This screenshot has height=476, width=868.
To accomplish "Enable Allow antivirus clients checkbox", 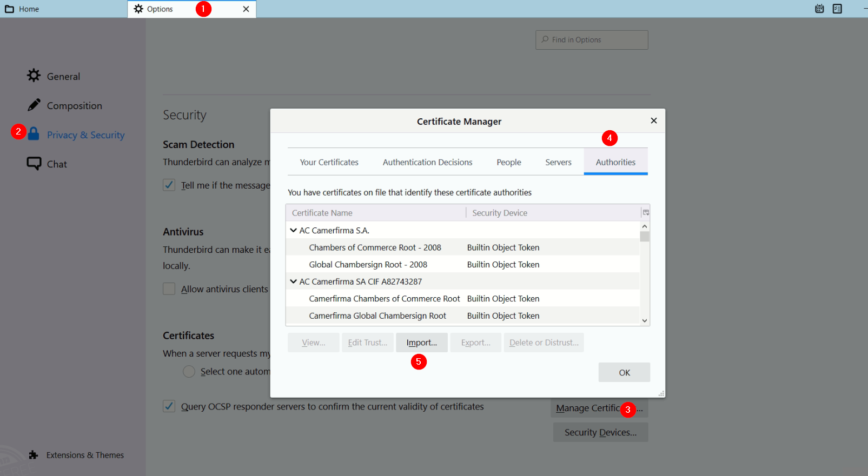I will (x=169, y=289).
